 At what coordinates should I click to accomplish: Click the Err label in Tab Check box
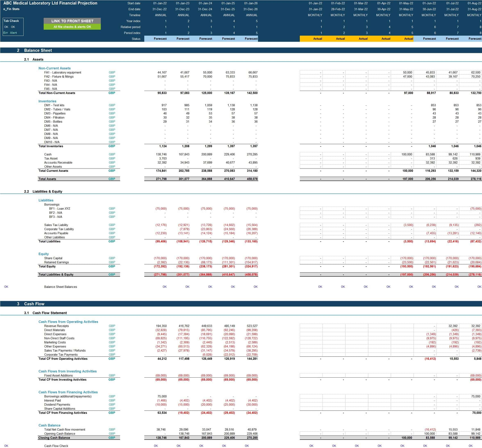pos(6,33)
